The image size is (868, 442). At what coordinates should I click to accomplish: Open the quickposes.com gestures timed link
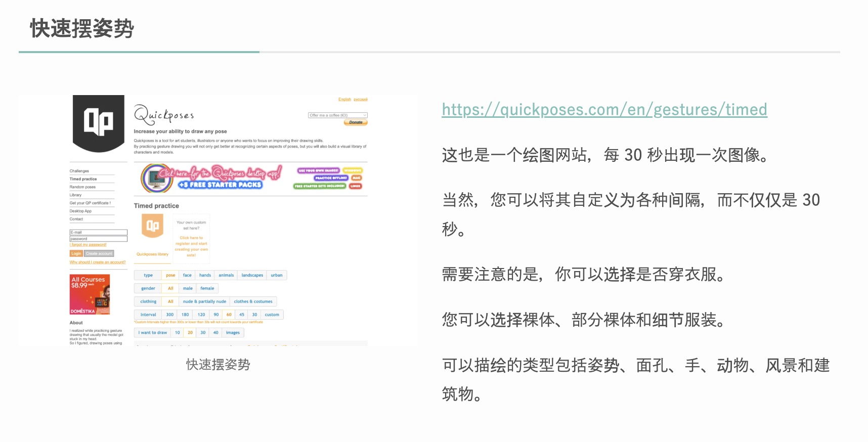pos(604,109)
